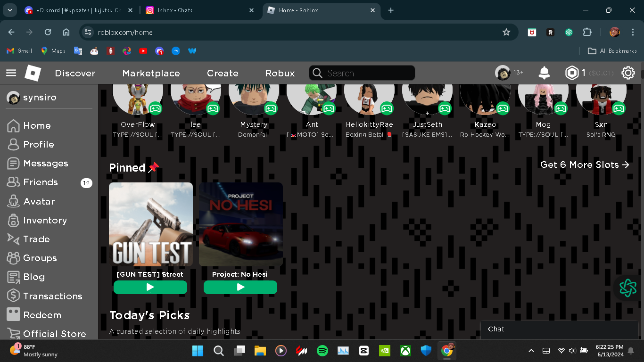This screenshot has width=644, height=362.
Task: Click the Windows Start button
Action: [198, 351]
